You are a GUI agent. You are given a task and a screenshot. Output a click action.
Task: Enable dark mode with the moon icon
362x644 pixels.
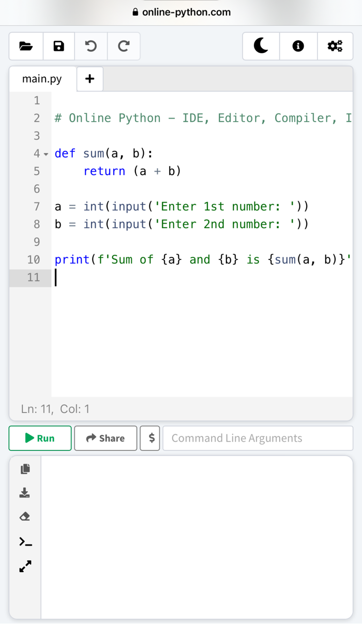(261, 46)
